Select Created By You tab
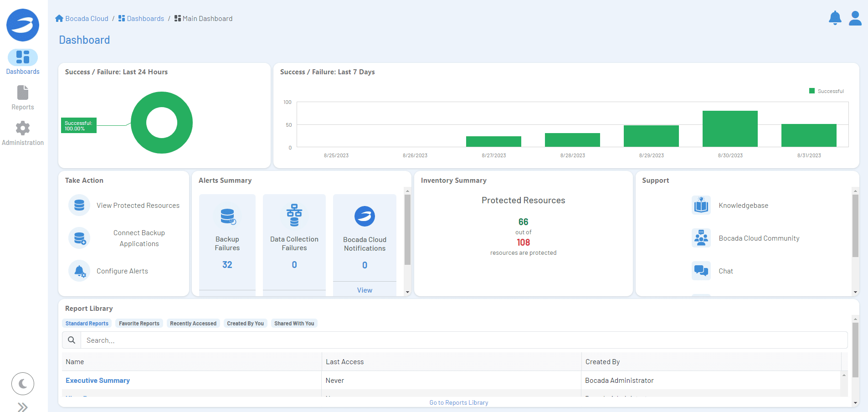Screen dimensions: 868x412 coord(245,324)
